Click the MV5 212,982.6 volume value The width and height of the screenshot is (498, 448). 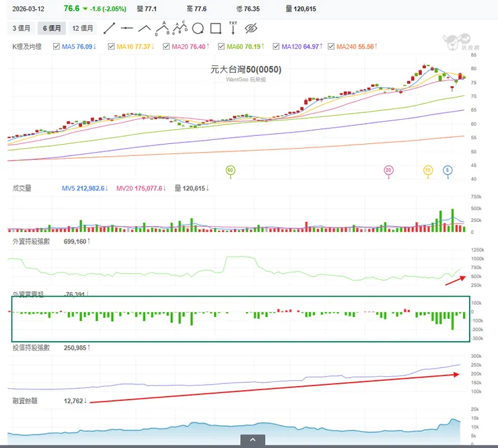(85, 188)
